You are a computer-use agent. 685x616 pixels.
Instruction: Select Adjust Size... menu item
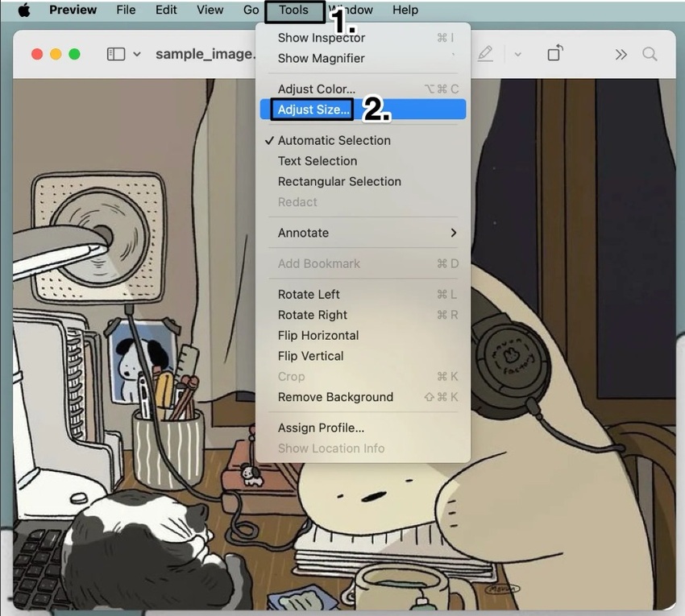[363, 110]
